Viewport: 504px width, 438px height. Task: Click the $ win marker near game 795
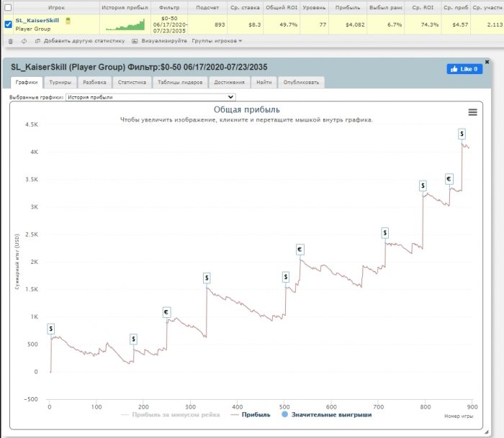point(423,186)
